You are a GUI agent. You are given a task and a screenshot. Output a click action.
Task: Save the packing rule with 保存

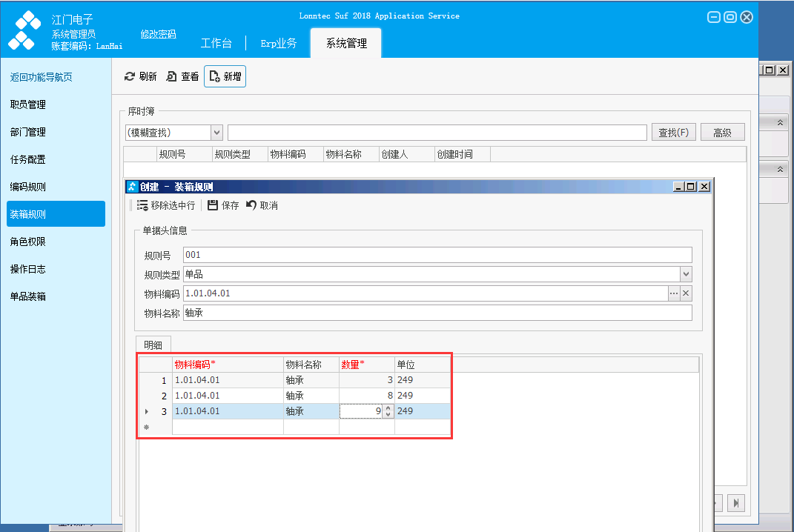223,205
